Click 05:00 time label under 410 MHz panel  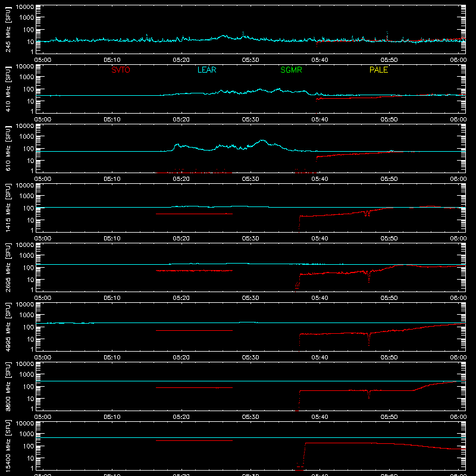tap(43, 120)
